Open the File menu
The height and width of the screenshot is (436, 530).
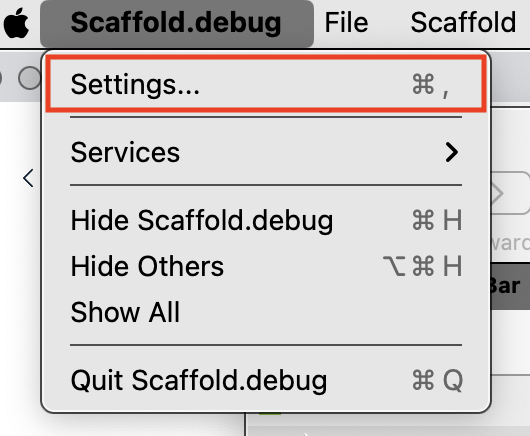[346, 23]
